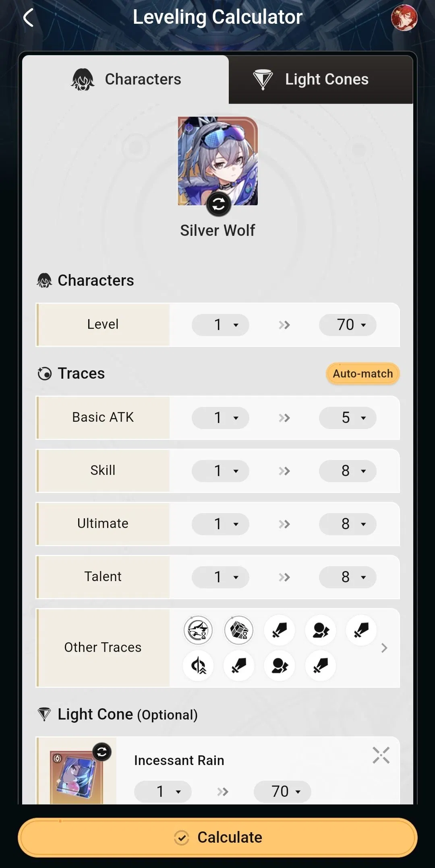Click the swap icon on Silver Wolf's portrait
Screen dimensions: 435x868
click(x=217, y=204)
